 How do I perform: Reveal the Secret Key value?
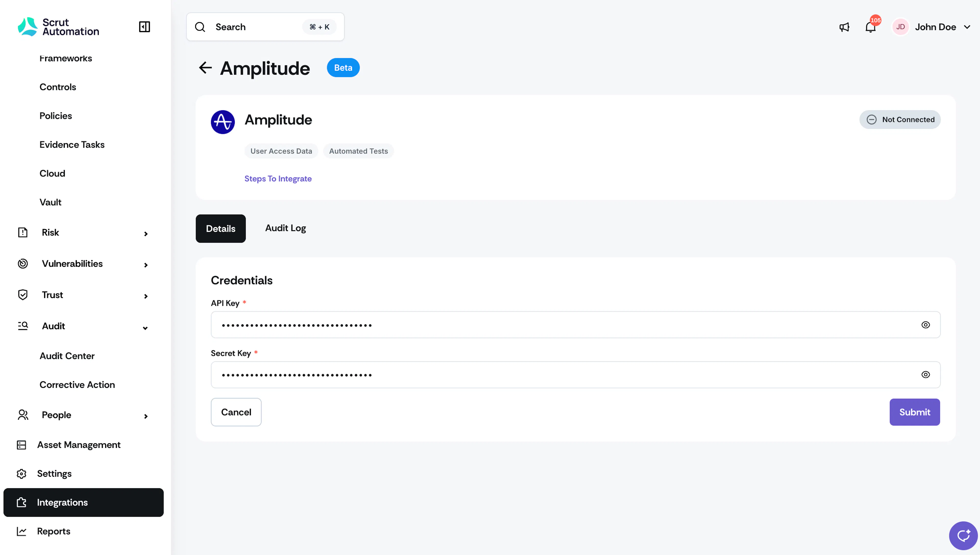[925, 375]
